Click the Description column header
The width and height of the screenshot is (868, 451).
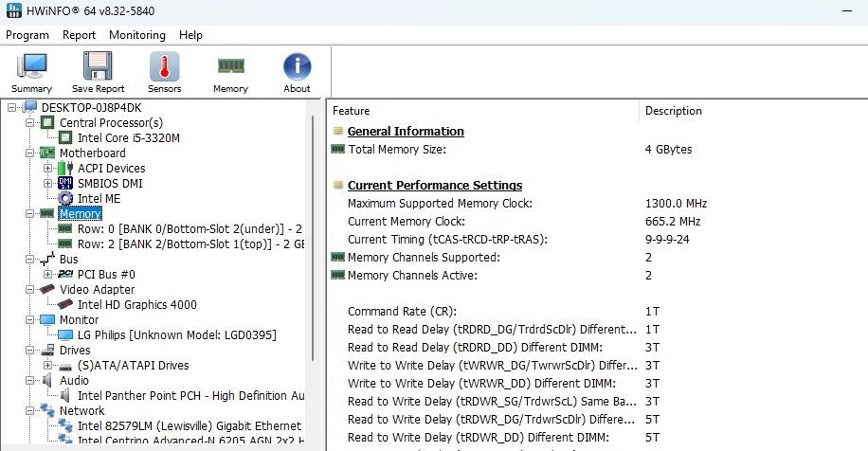pos(673,111)
